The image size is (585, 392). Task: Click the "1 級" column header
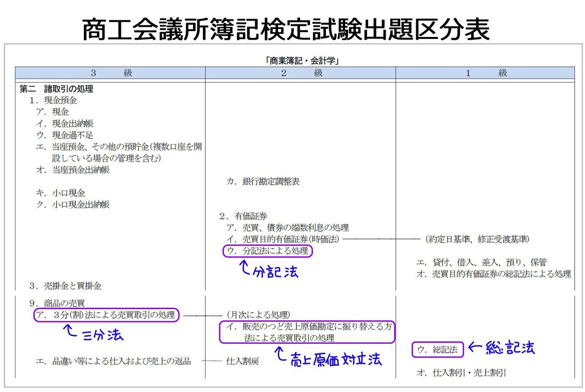(485, 73)
